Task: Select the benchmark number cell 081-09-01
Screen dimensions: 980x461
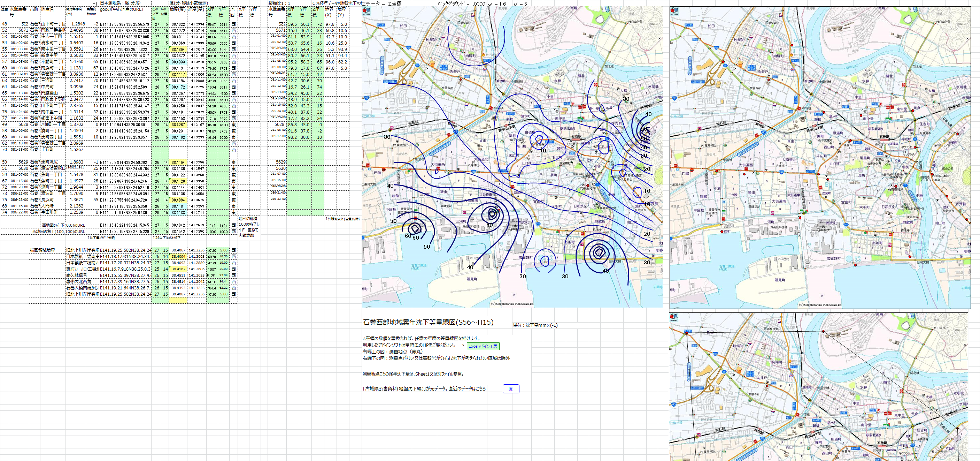Action: [19, 74]
